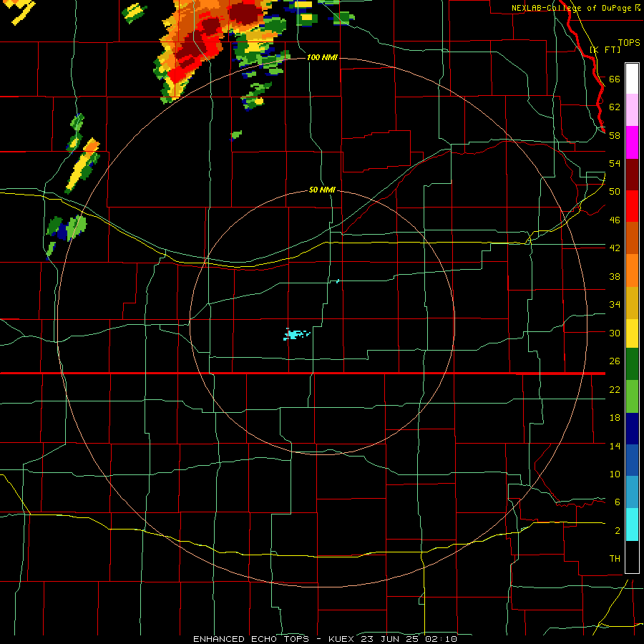Image resolution: width=644 pixels, height=644 pixels.
Task: Click the legend value '34'
Action: click(615, 304)
